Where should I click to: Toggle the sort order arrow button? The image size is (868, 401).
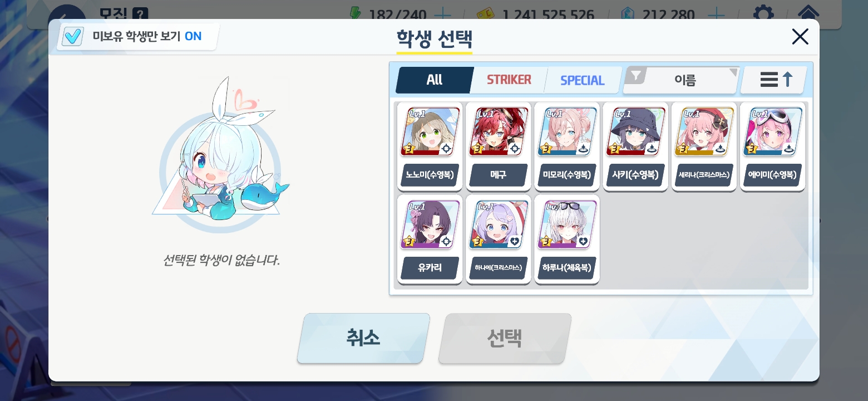tap(775, 80)
